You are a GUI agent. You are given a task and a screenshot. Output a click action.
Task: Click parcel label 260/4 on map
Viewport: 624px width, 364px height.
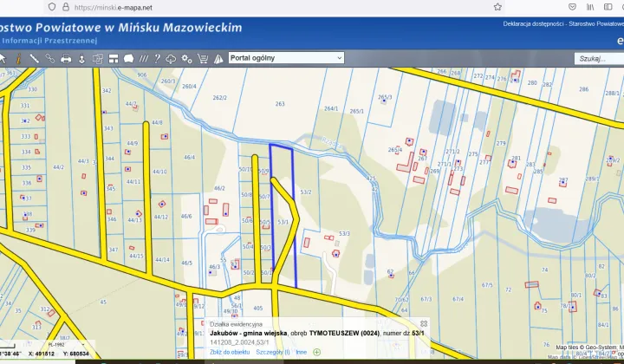point(190,87)
